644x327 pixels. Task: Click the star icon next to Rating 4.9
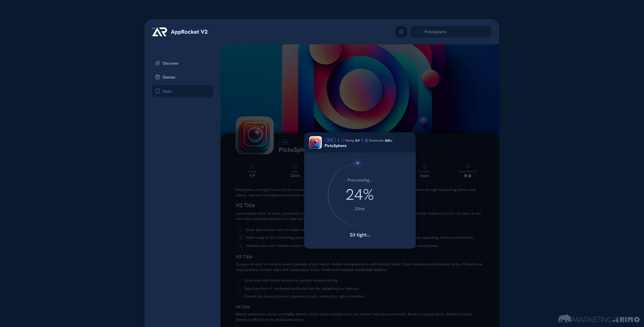(343, 140)
